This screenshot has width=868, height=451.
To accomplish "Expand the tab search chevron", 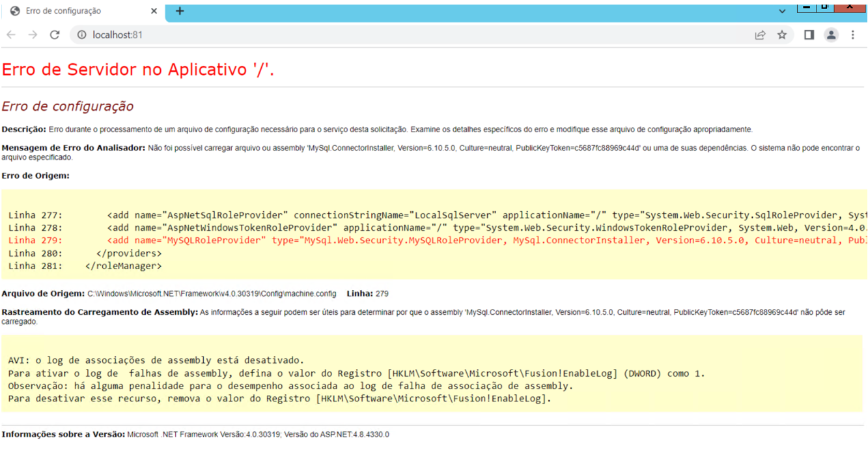I will (x=782, y=12).
